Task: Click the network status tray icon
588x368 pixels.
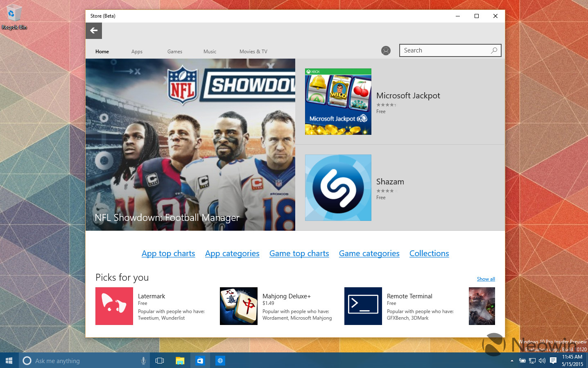Action: (x=532, y=361)
